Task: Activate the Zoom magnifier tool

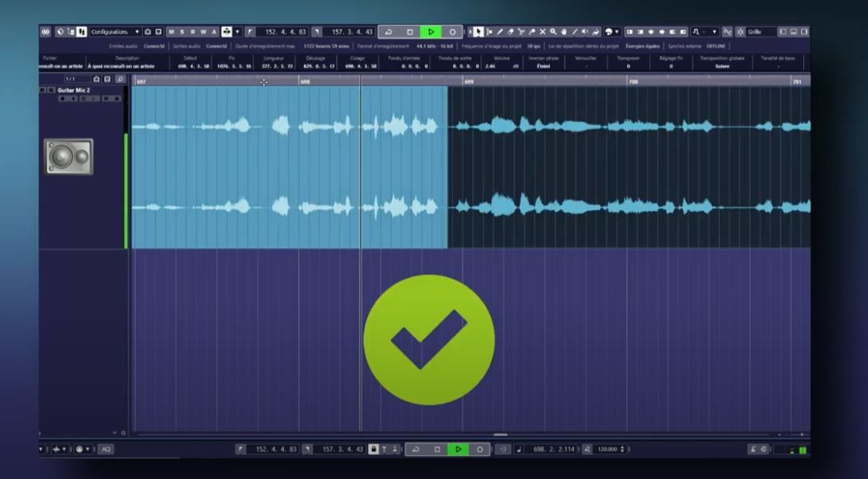Action: 553,32
